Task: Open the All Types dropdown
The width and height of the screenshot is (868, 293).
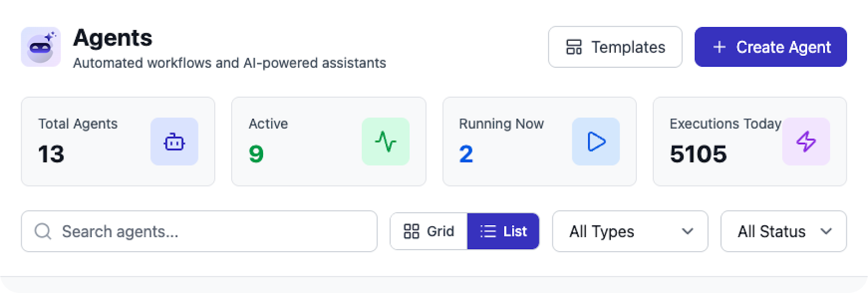Action: 630,231
